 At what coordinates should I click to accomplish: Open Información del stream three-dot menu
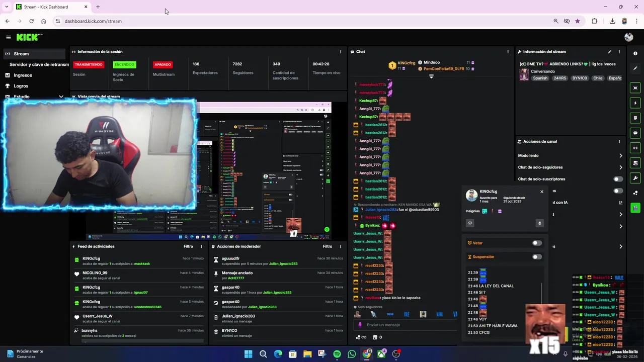click(x=619, y=52)
